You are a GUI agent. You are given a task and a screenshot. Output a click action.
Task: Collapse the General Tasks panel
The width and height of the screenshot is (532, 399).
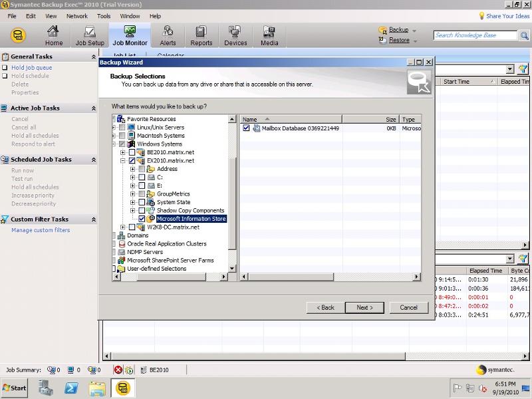(x=93, y=57)
